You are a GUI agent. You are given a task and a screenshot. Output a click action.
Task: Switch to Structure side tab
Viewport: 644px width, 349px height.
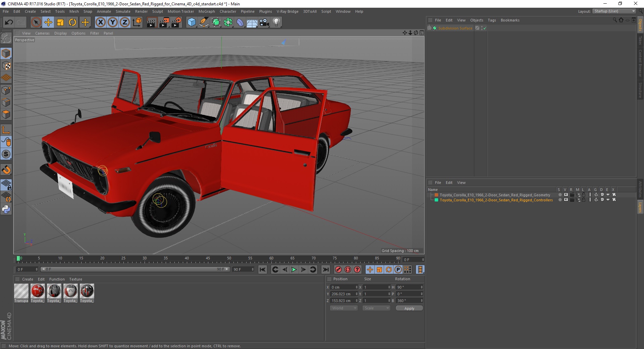[x=640, y=90]
